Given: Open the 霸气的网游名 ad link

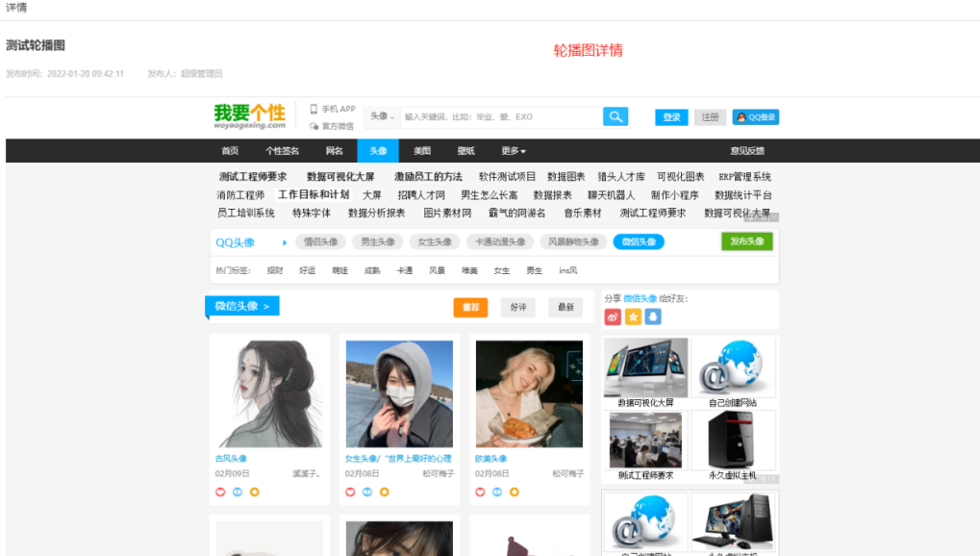Looking at the screenshot, I should [516, 214].
